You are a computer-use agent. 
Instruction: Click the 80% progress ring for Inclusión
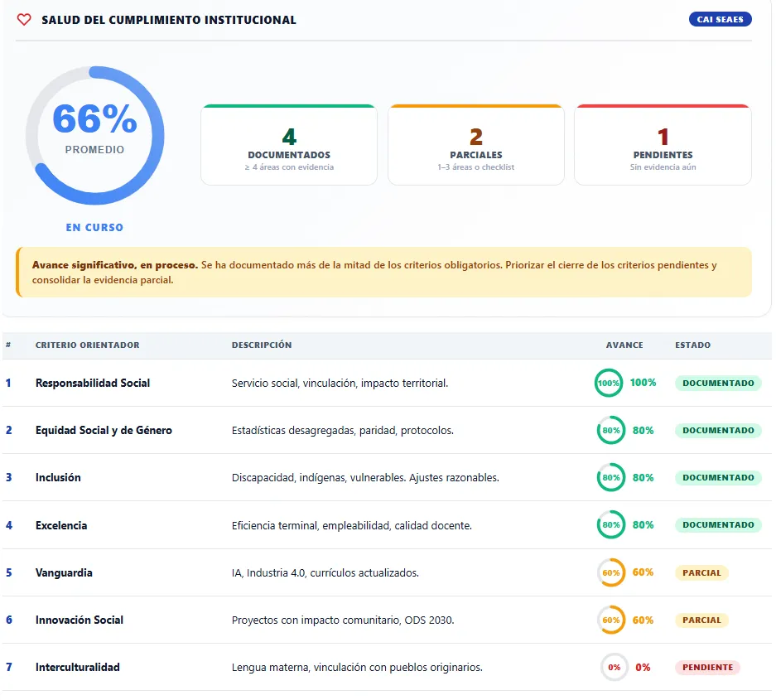611,477
